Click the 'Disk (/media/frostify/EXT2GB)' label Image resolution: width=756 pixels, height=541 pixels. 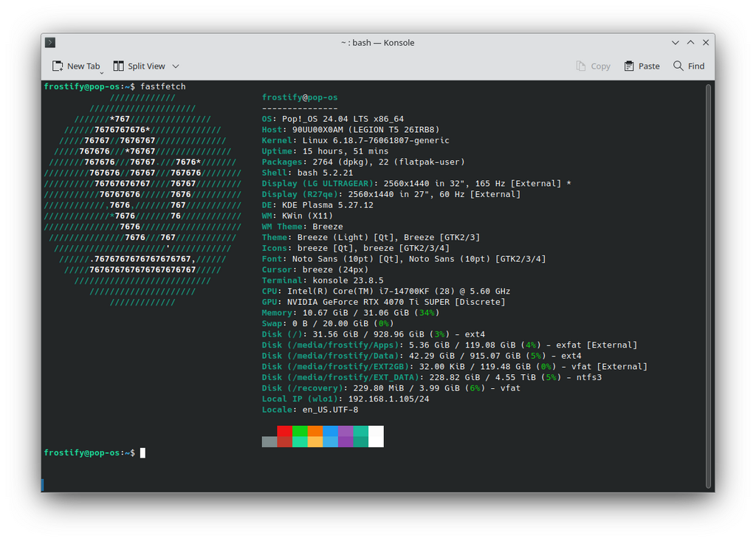point(336,367)
